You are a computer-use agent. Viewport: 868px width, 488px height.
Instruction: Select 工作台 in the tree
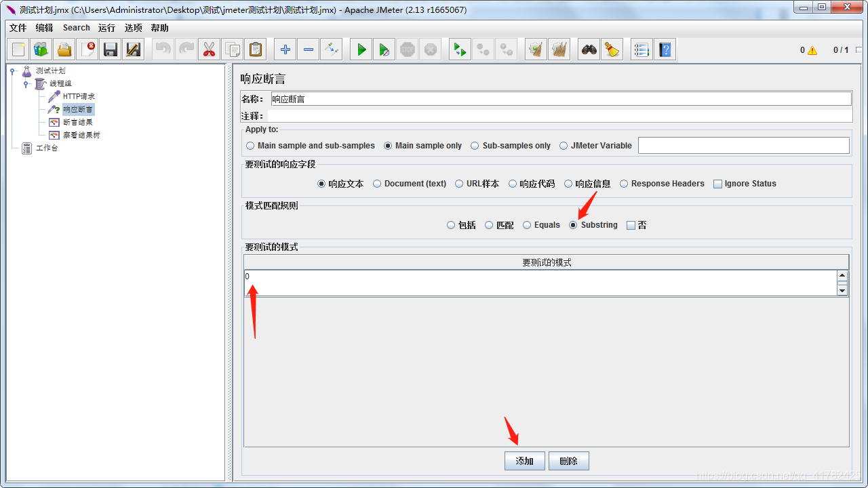(x=47, y=148)
